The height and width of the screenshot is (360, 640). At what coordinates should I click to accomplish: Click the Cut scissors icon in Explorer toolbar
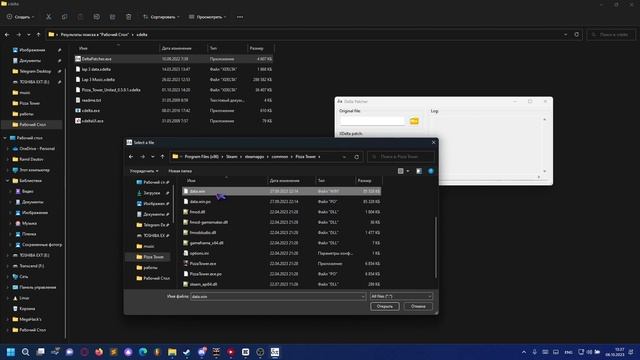49,17
